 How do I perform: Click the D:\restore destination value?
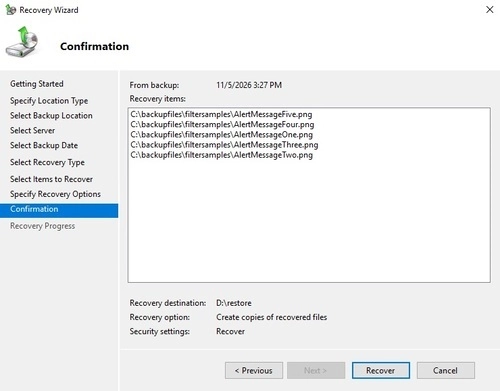coord(234,303)
